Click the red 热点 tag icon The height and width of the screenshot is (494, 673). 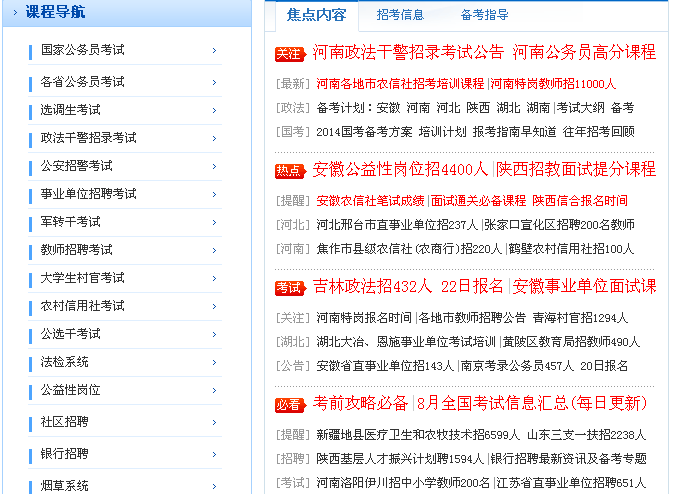click(291, 171)
